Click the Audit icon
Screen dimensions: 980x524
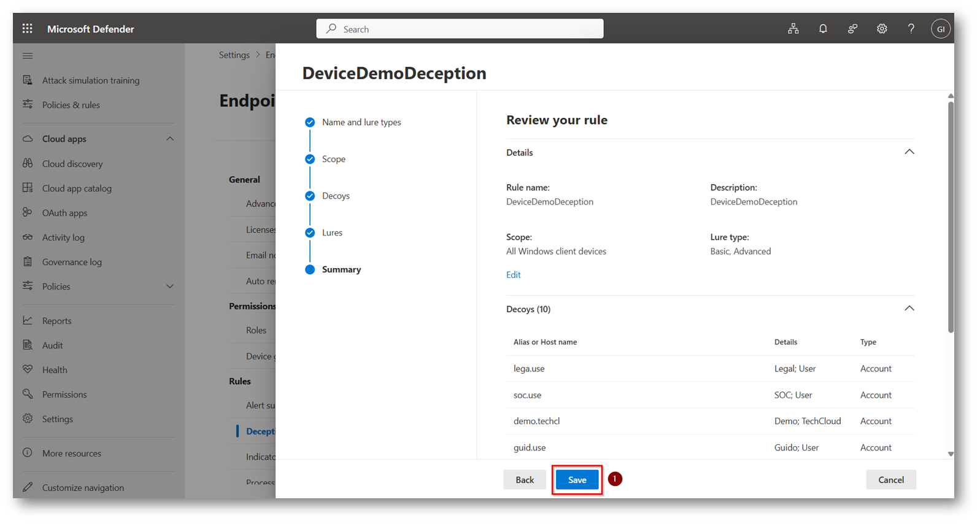[28, 345]
